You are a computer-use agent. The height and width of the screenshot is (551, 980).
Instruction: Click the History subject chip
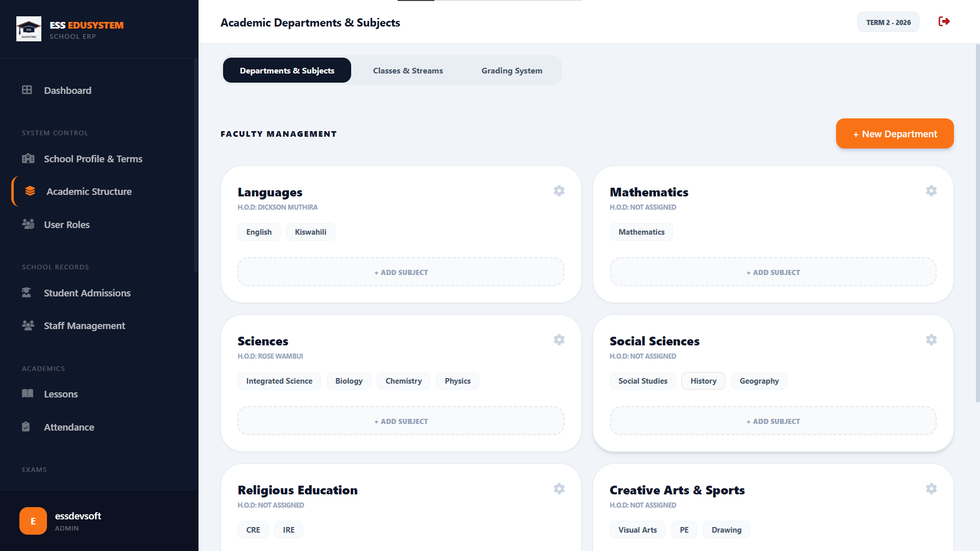click(703, 381)
